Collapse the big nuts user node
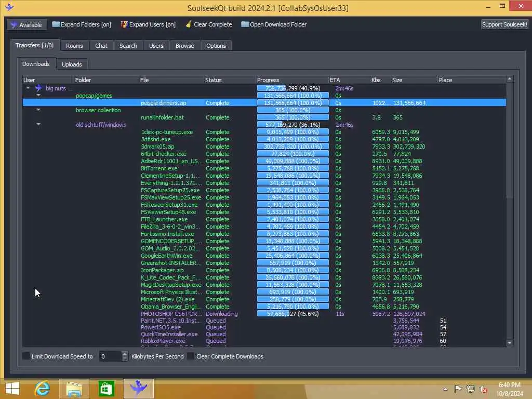 click(28, 88)
